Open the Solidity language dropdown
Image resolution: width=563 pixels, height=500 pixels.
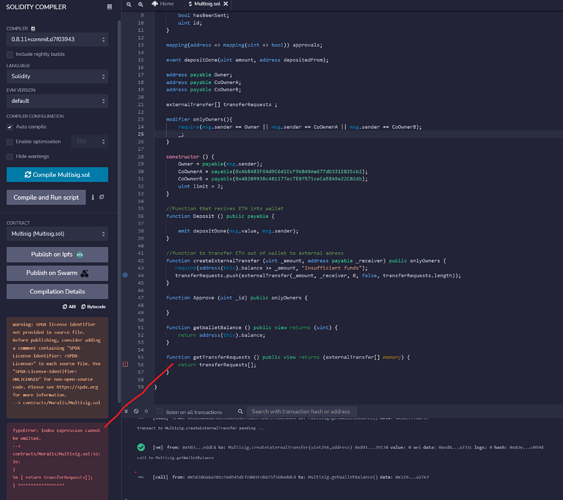[57, 76]
